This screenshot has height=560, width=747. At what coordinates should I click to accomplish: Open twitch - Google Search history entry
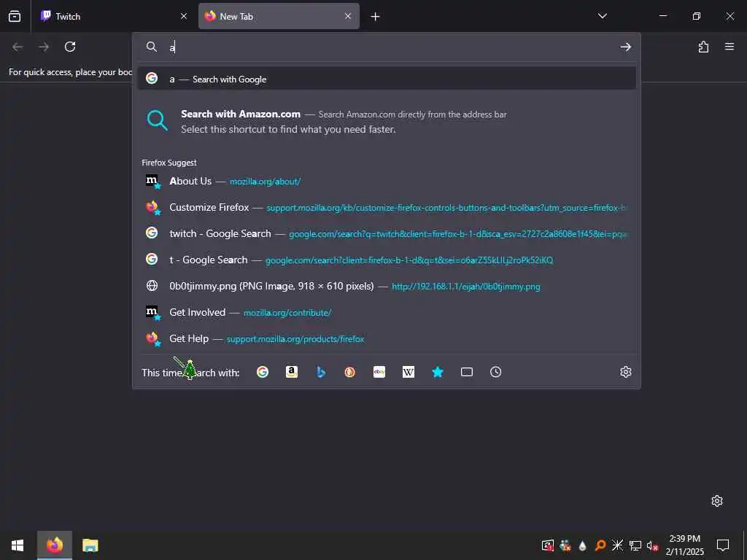[x=387, y=233]
